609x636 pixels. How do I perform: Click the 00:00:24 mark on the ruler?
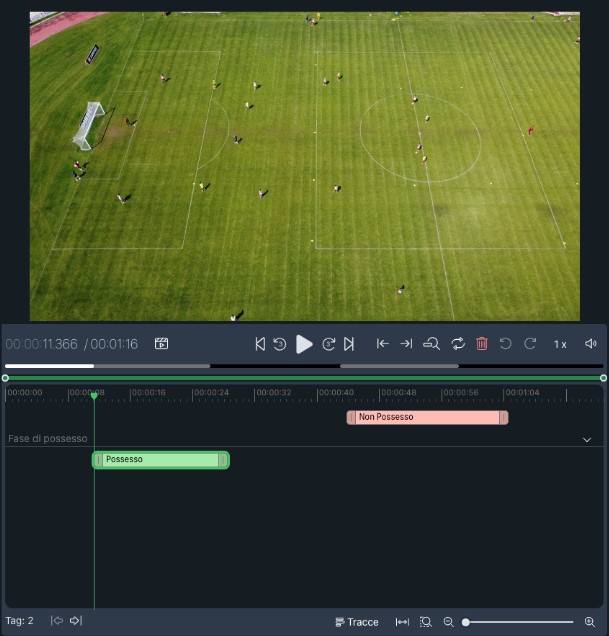211,393
